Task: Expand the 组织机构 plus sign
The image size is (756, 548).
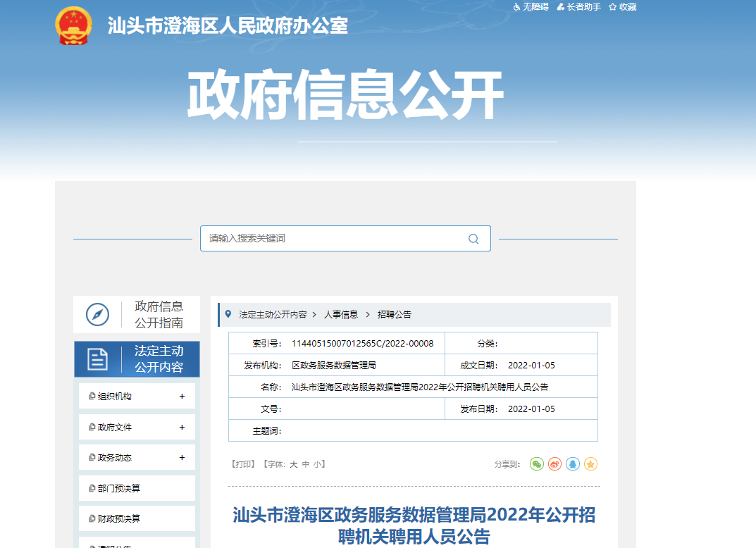Action: coord(182,397)
